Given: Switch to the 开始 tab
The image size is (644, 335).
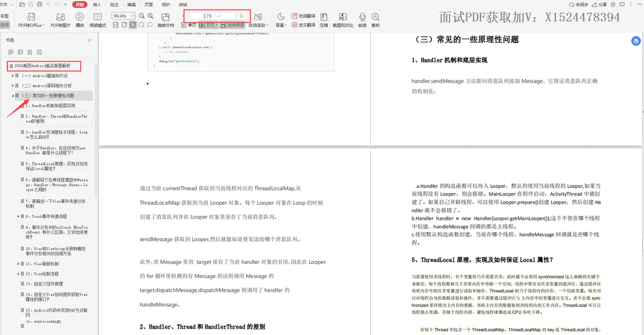Looking at the screenshot, I should tap(79, 4).
